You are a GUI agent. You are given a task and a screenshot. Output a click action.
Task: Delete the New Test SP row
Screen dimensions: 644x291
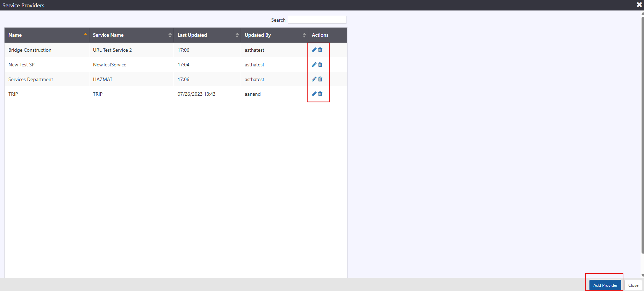click(320, 65)
